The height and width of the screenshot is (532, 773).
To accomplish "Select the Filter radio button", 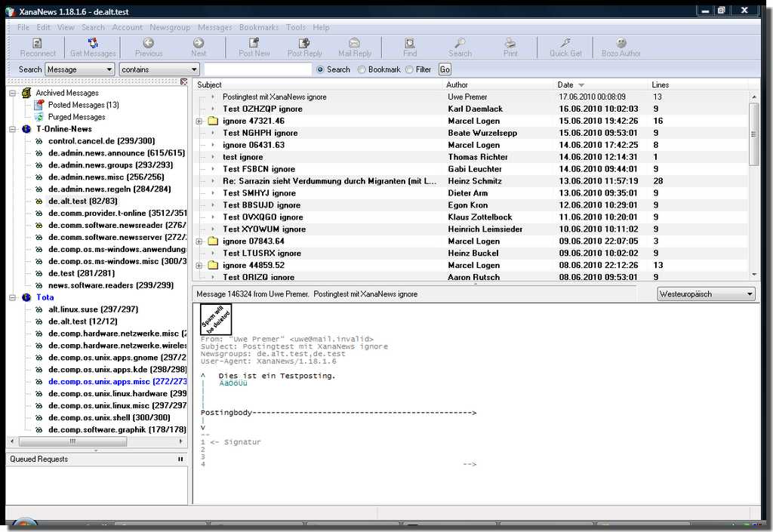I will 409,69.
